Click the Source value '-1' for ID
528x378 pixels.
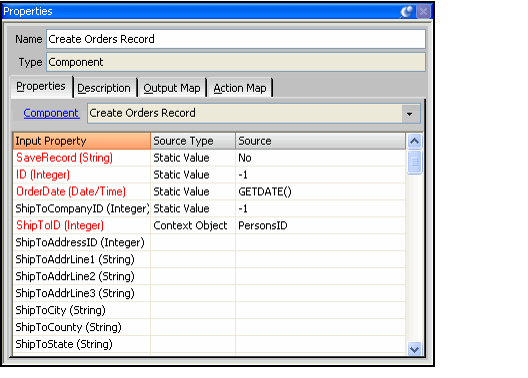[321, 175]
